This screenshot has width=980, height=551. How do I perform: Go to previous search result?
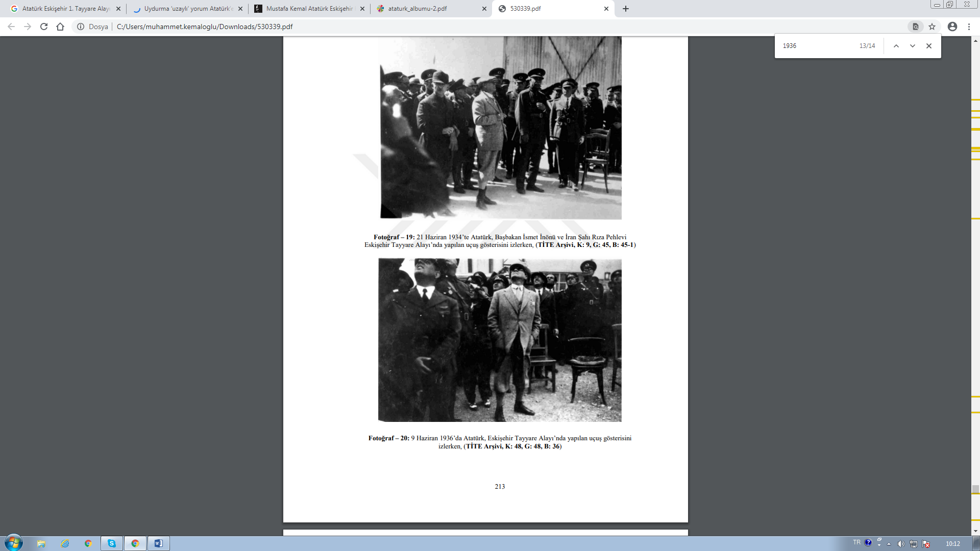coord(896,46)
